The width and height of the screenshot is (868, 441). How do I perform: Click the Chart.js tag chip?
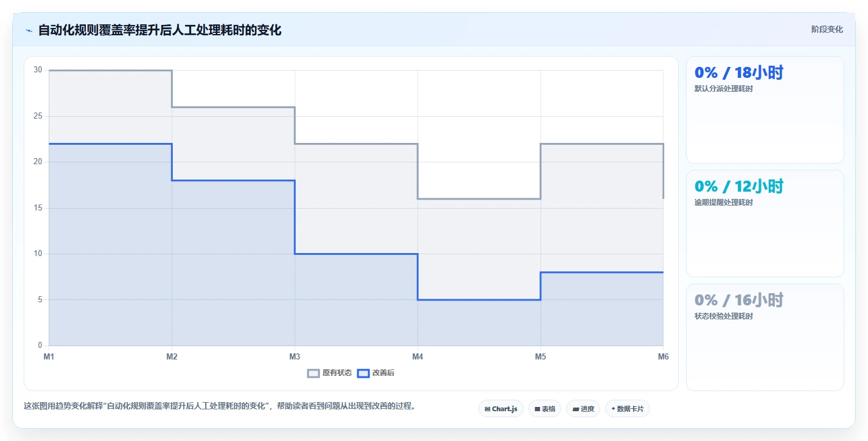[501, 409]
